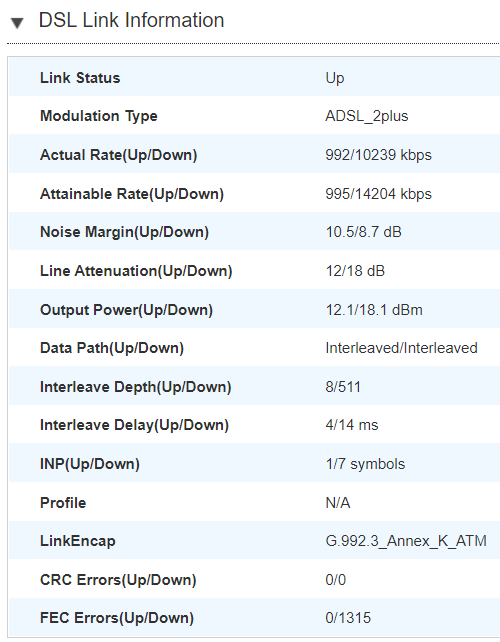Click the DSL Link Information heading

pyautogui.click(x=131, y=20)
